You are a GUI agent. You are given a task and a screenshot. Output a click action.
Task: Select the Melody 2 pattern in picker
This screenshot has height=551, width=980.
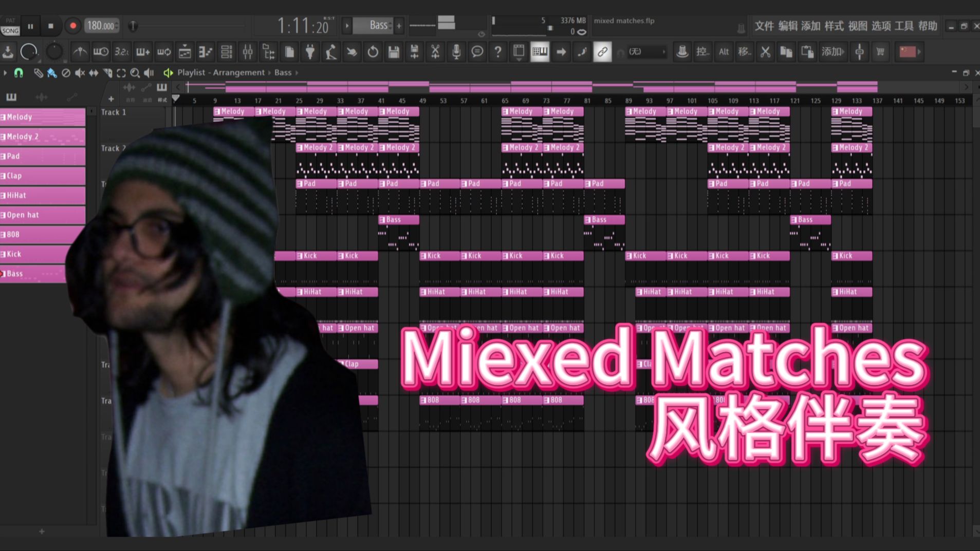[x=43, y=137]
